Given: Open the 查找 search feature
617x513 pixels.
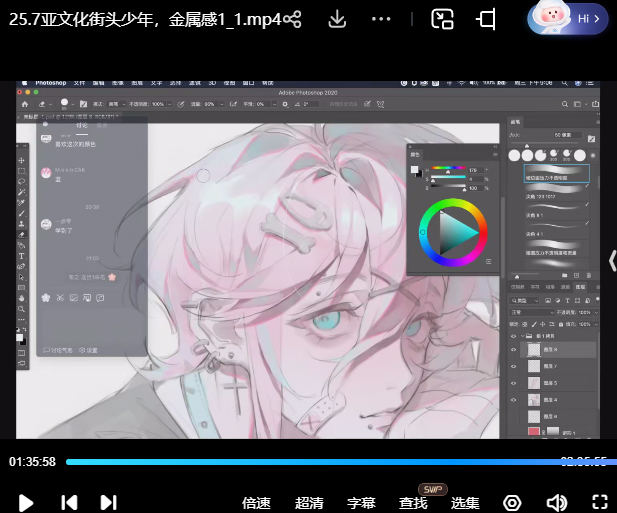Looking at the screenshot, I should pyautogui.click(x=413, y=503).
